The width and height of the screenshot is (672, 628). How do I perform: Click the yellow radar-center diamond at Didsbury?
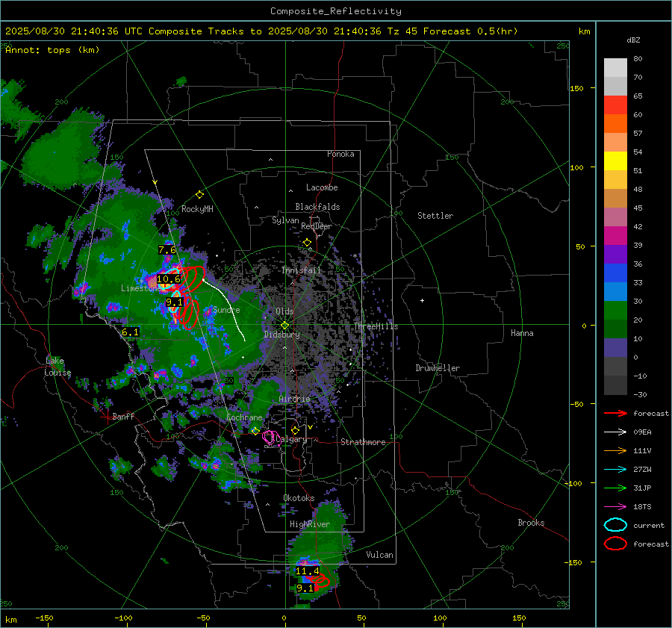click(x=284, y=326)
